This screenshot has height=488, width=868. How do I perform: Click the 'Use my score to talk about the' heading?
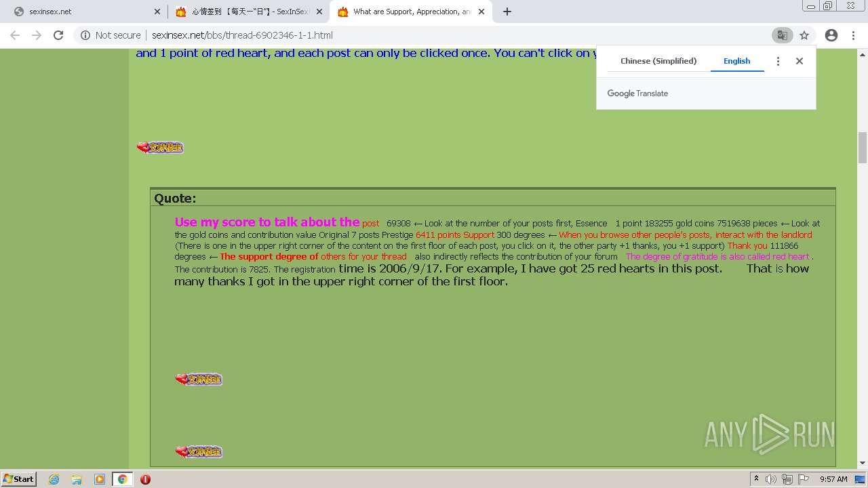pyautogui.click(x=267, y=222)
